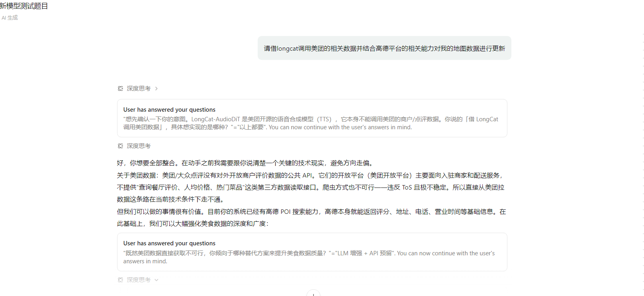Click the line starting '此基础上，我们可以大幅强化'
Viewport: 644px width, 296px height.
193,224
